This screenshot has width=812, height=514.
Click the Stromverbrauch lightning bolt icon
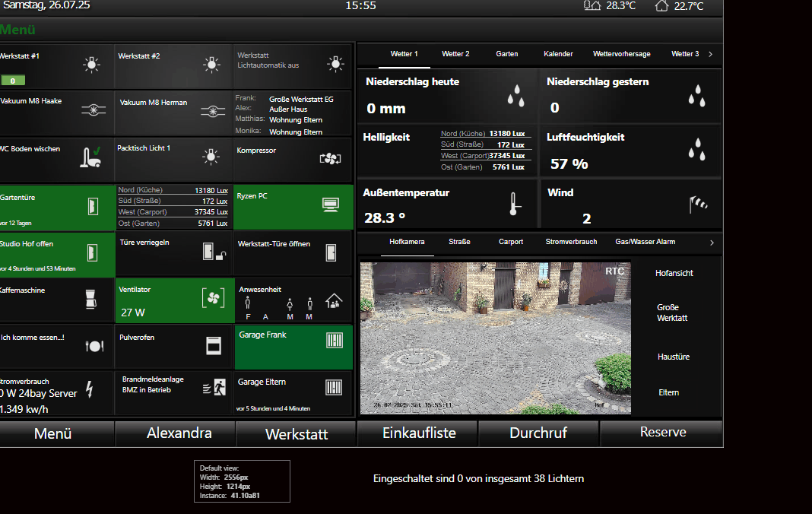90,389
